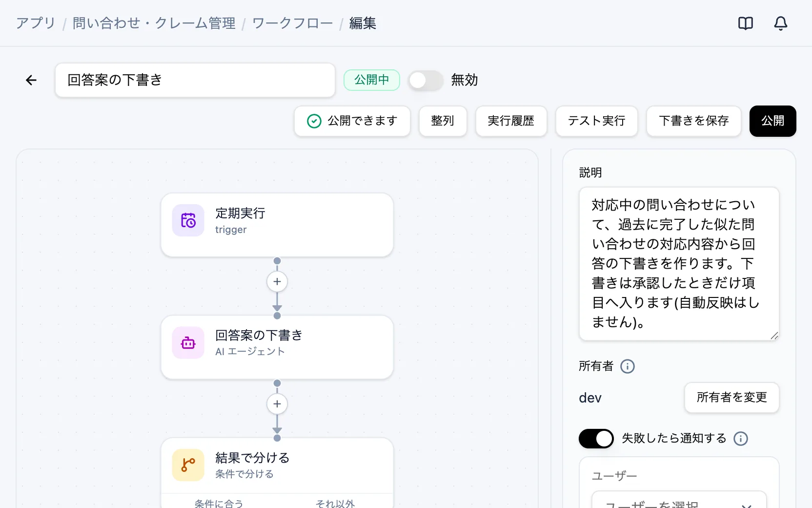Select the 定期実行 trigger node
Screen dimensions: 812x508
277,225
